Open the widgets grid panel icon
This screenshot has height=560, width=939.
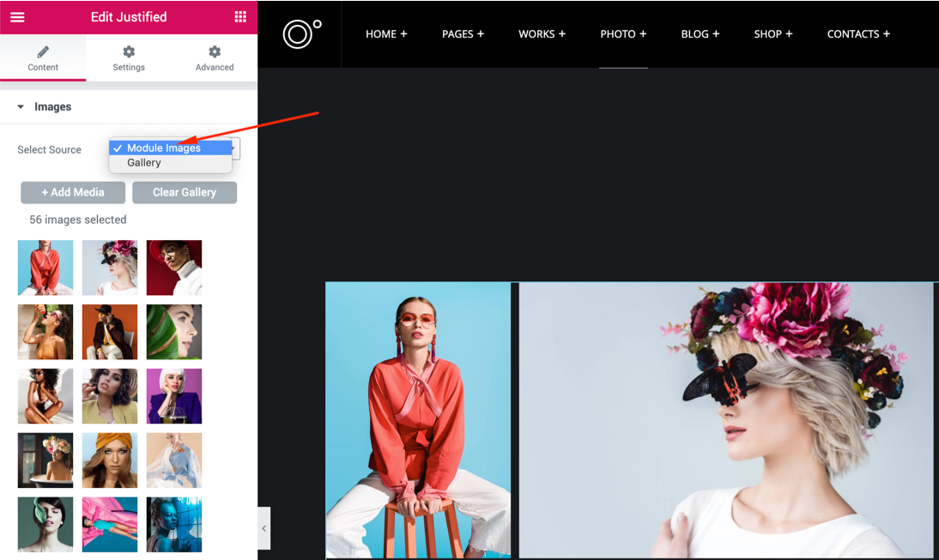[240, 17]
